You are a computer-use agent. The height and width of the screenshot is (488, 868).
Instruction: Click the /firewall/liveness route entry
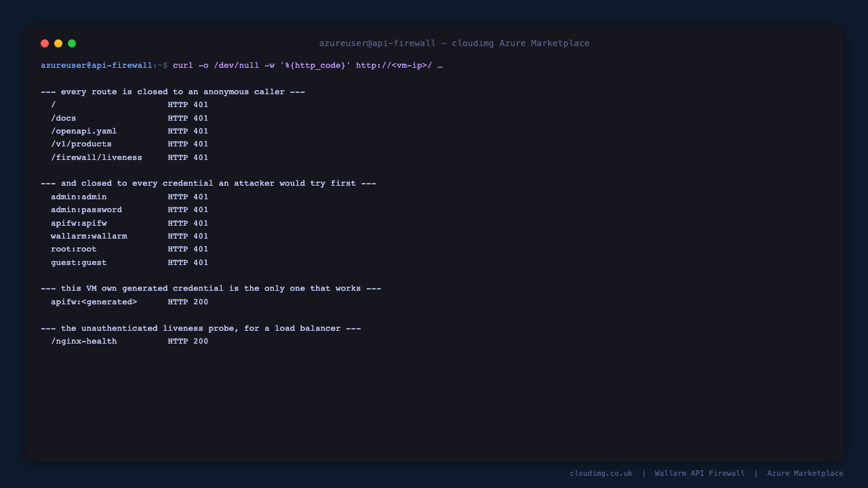(130, 157)
